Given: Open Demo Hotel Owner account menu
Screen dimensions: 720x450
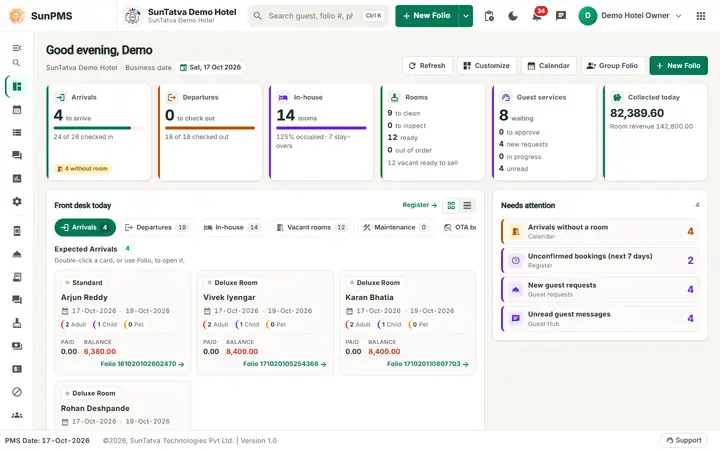Looking at the screenshot, I should pyautogui.click(x=630, y=16).
